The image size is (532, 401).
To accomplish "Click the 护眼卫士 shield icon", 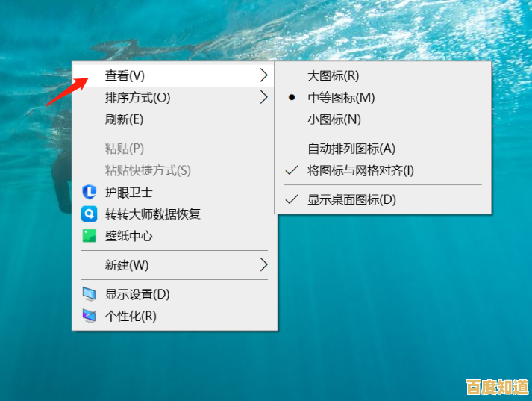I will click(90, 192).
